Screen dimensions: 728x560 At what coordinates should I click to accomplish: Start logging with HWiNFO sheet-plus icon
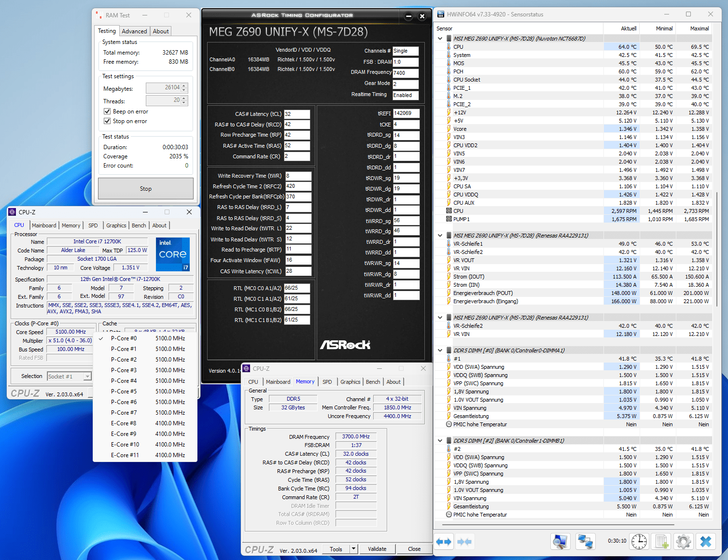coord(661,542)
